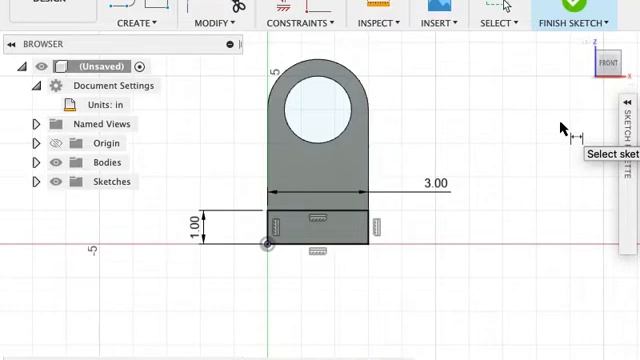Click the Insert Image icon
640x360 pixels.
pos(439,6)
